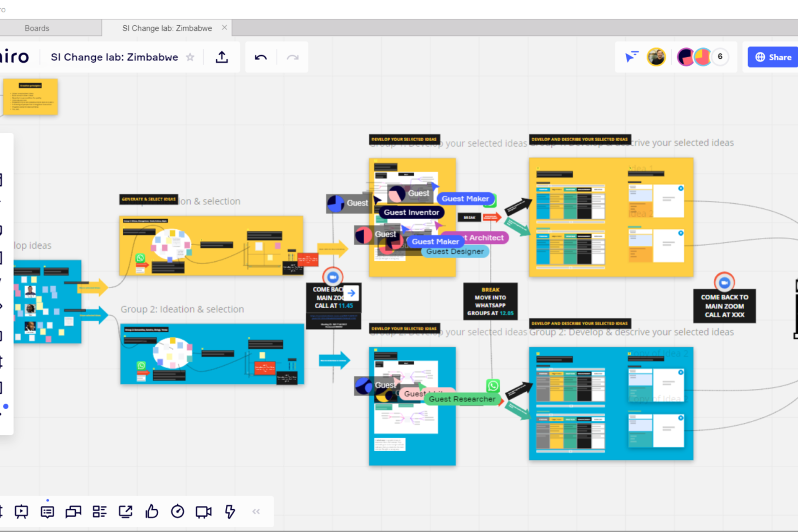This screenshot has width=798, height=532.
Task: Start video chat camera icon
Action: coord(204,512)
